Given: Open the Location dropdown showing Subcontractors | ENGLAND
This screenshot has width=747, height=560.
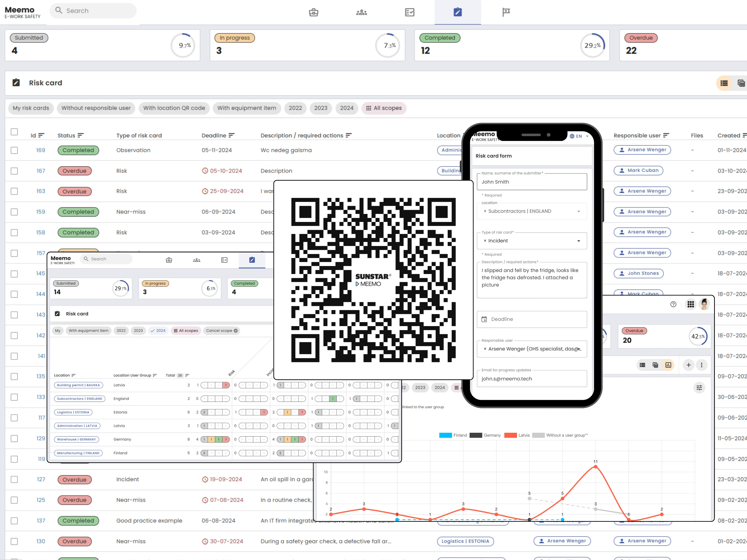Looking at the screenshot, I should [x=579, y=211].
